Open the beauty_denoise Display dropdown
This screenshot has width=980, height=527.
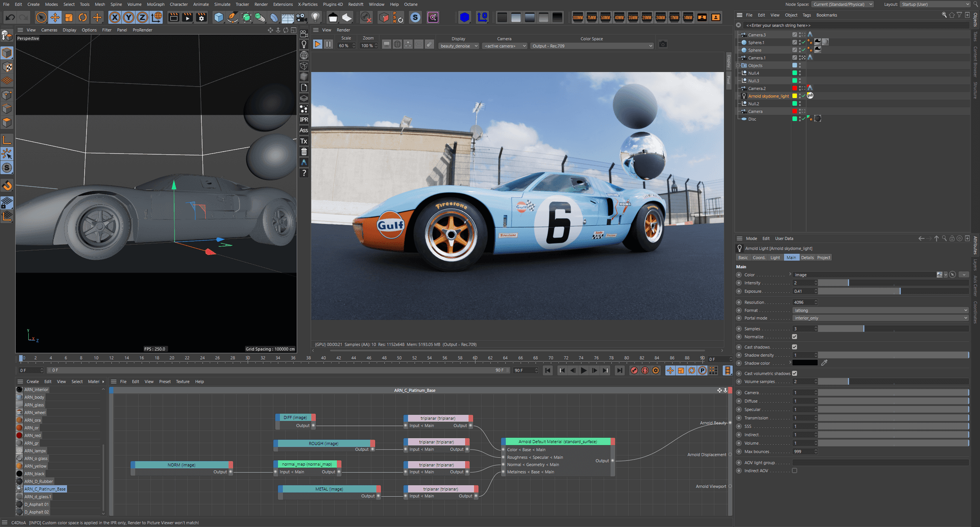click(x=458, y=45)
